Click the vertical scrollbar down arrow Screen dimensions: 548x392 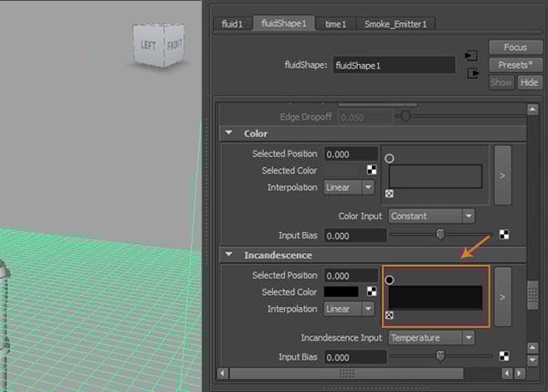tap(532, 360)
